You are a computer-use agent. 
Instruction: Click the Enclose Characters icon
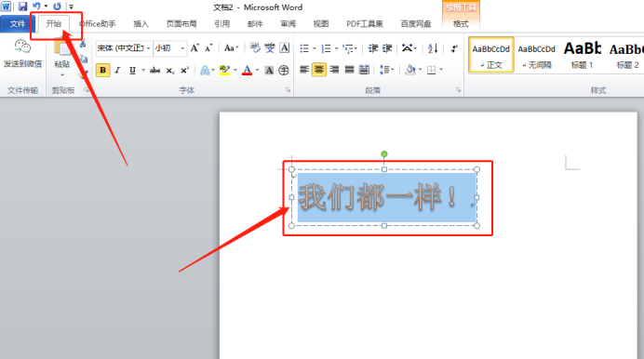point(284,70)
